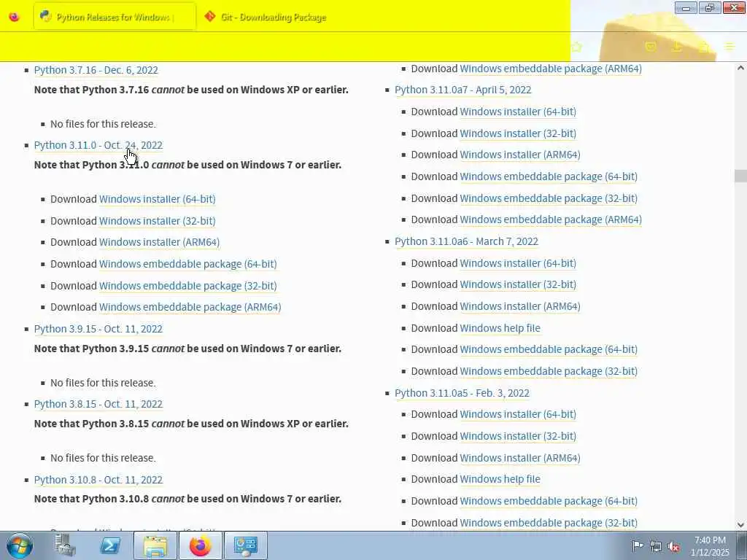Click the vertical scrollbar thumb
Screen dimensions: 747x560
click(x=740, y=176)
